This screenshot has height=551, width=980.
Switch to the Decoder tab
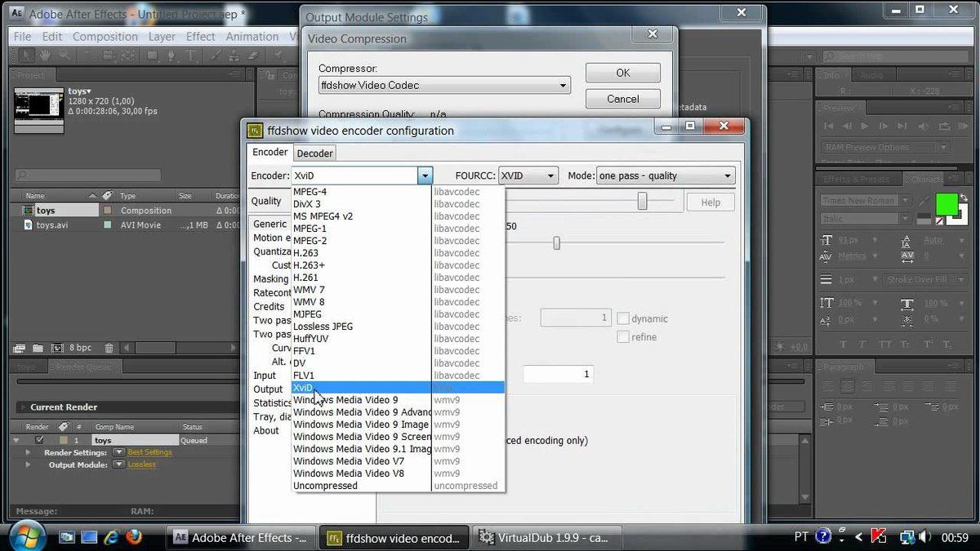pyautogui.click(x=314, y=153)
